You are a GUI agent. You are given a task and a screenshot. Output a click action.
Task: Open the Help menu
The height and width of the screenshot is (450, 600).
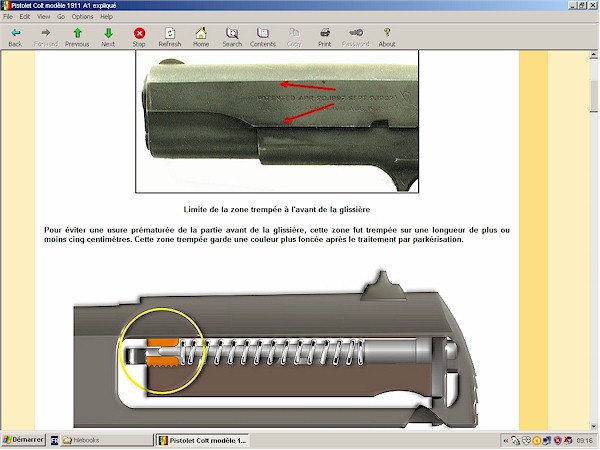106,16
